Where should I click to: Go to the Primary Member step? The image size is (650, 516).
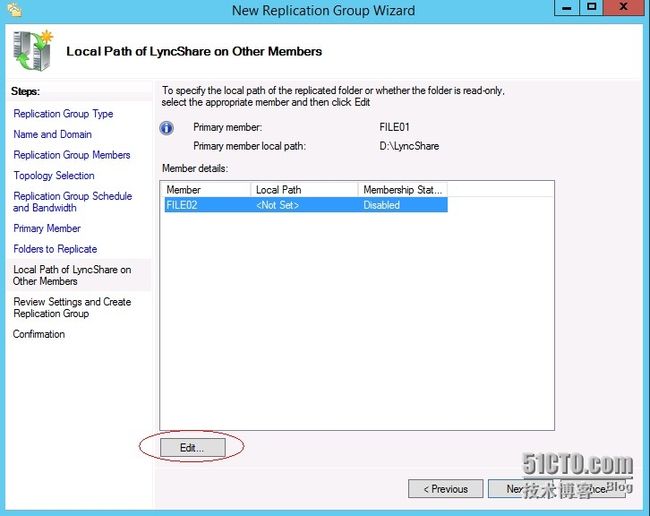[47, 228]
